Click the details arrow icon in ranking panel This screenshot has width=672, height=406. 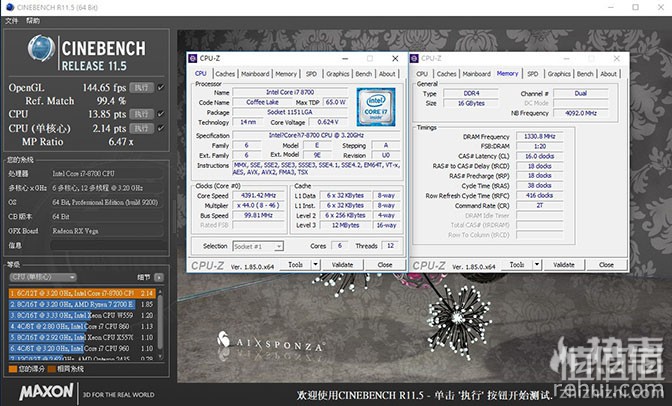tap(159, 277)
